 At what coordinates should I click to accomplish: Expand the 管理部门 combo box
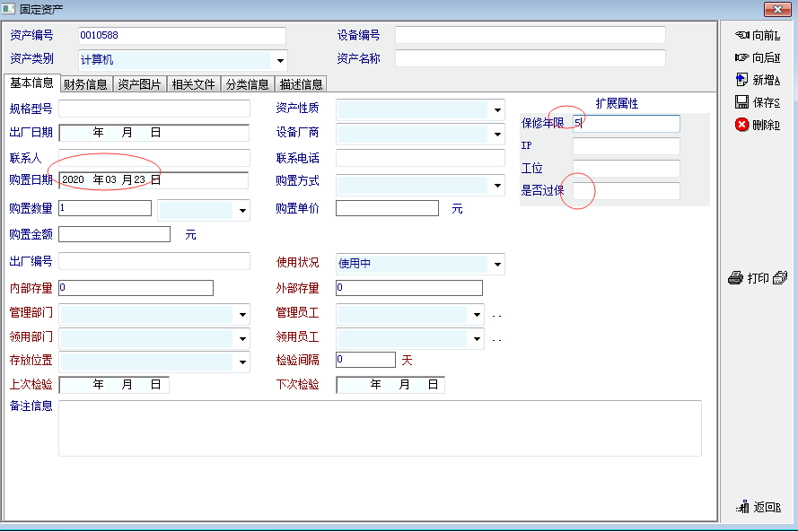tap(242, 315)
